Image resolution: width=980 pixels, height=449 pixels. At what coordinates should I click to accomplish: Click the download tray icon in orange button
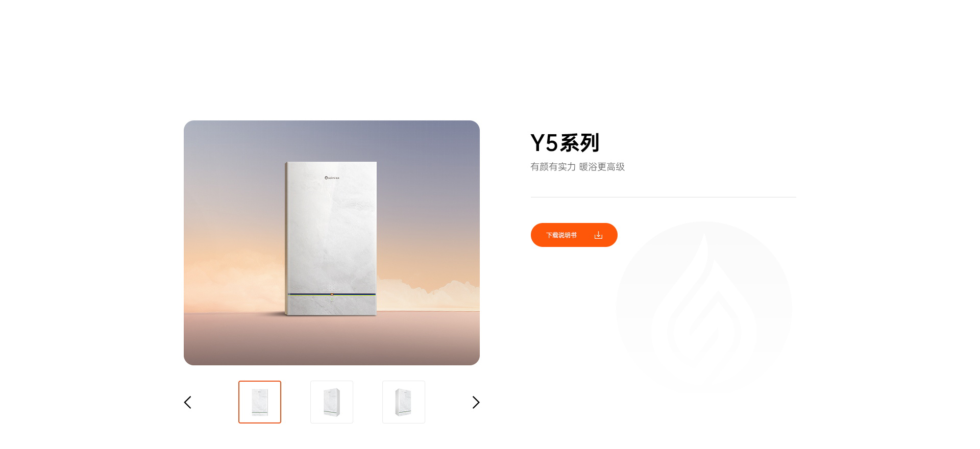598,235
